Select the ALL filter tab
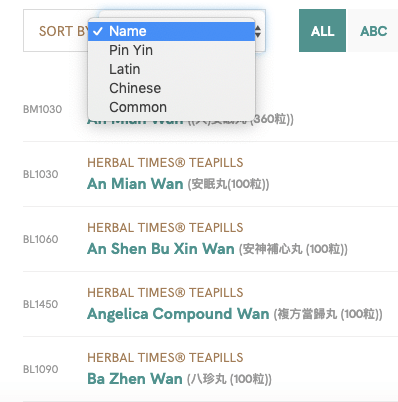 (322, 31)
